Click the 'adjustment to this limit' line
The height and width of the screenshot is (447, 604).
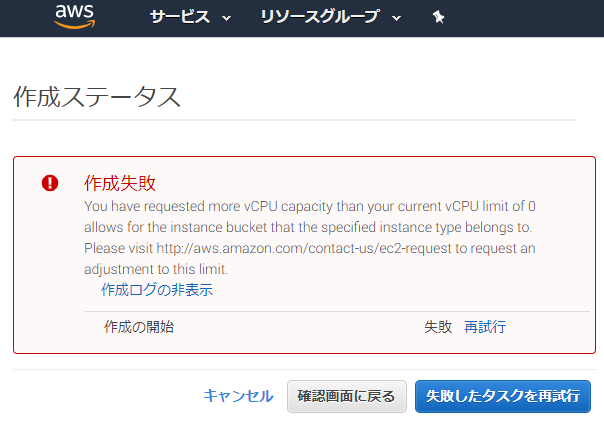click(156, 269)
